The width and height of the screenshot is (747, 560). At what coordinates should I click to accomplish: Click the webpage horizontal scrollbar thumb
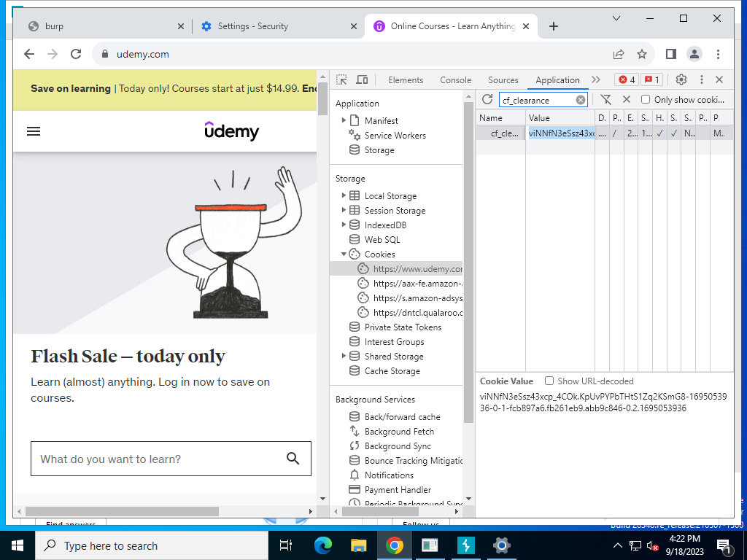[x=122, y=511]
